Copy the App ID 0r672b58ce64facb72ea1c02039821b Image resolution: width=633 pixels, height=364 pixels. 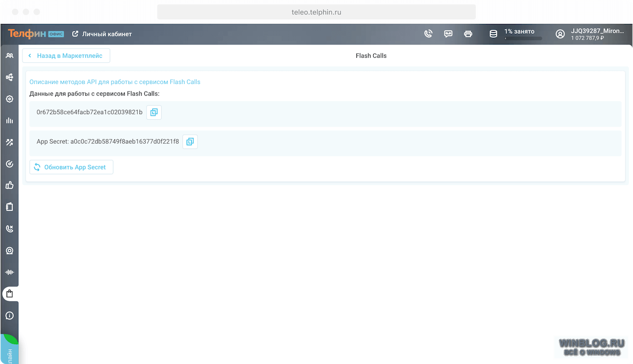(x=154, y=112)
